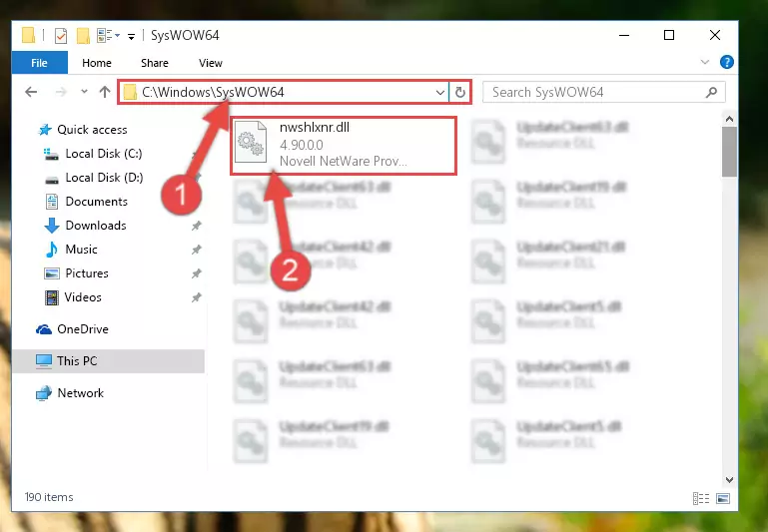Open the Customize Quick Access Toolbar dropdown

[x=131, y=36]
